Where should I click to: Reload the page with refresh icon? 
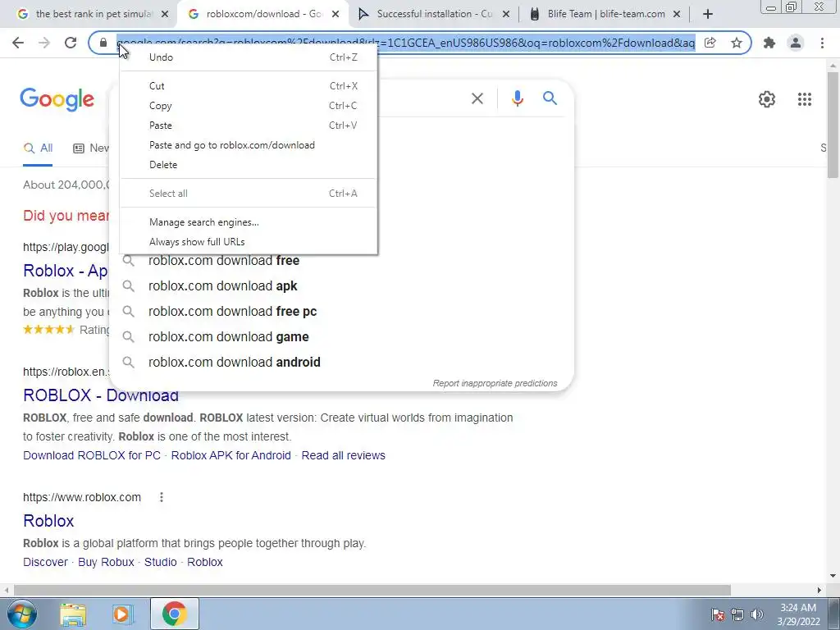tap(71, 43)
